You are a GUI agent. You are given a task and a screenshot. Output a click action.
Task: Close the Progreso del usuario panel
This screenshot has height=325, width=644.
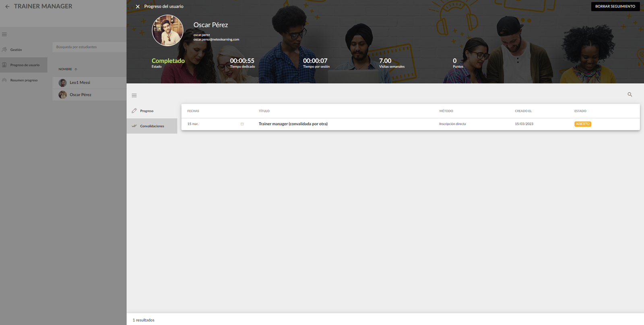(x=138, y=6)
